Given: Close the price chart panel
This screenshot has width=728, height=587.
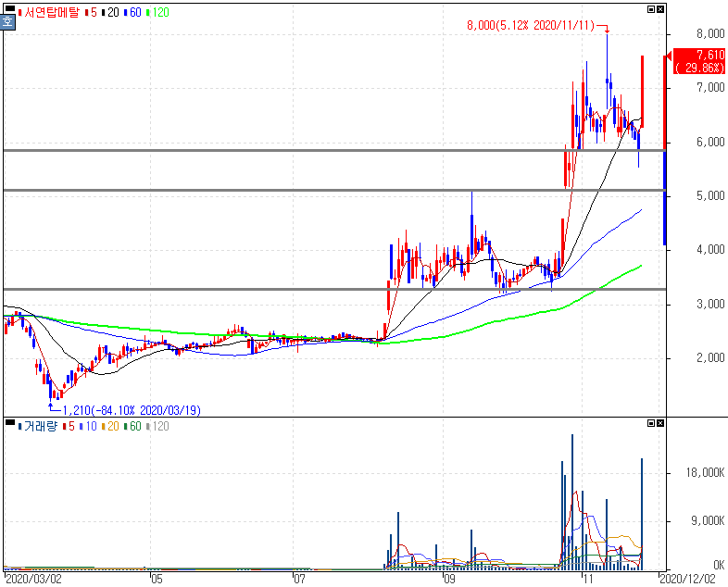Looking at the screenshot, I should tap(660, 9).
